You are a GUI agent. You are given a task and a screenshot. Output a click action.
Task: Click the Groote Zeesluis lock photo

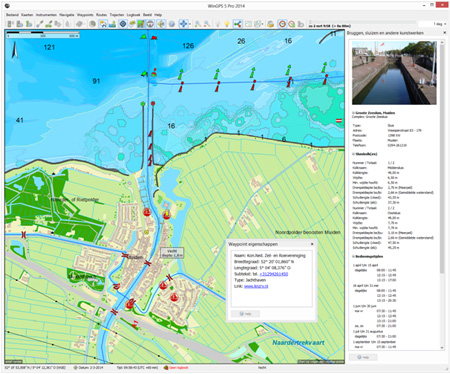coord(394,73)
